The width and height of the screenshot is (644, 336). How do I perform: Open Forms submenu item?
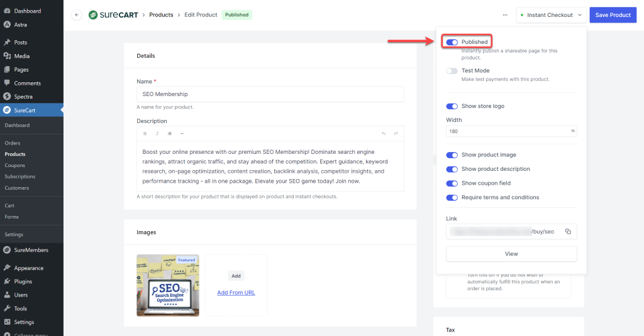coord(11,217)
